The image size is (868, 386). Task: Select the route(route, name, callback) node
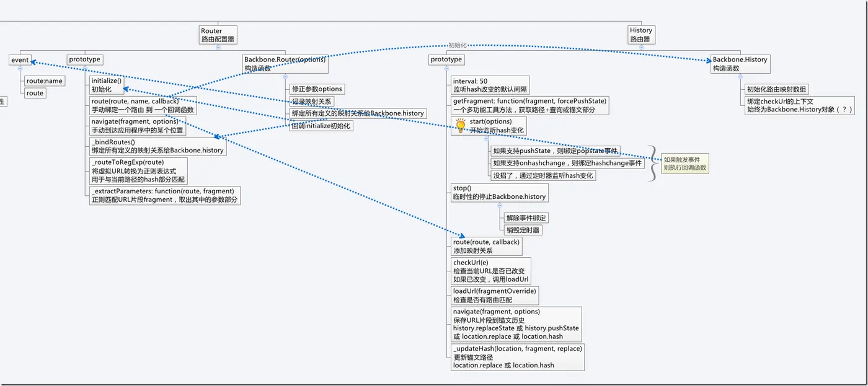click(143, 105)
